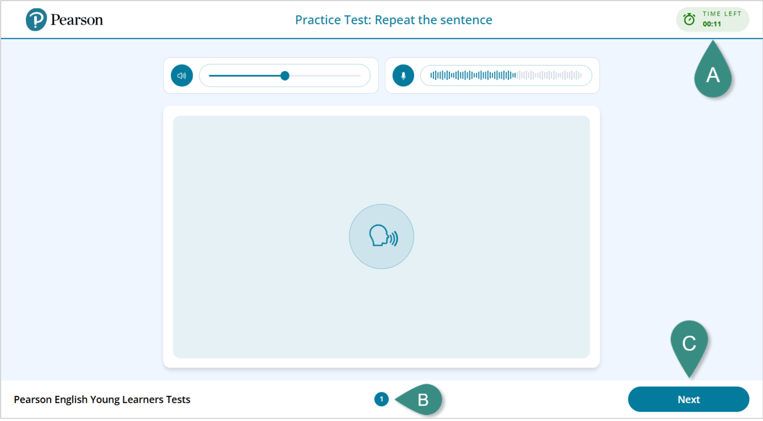Click the "TIME LEFT" label
The height and width of the screenshot is (421, 763).
[x=722, y=14]
